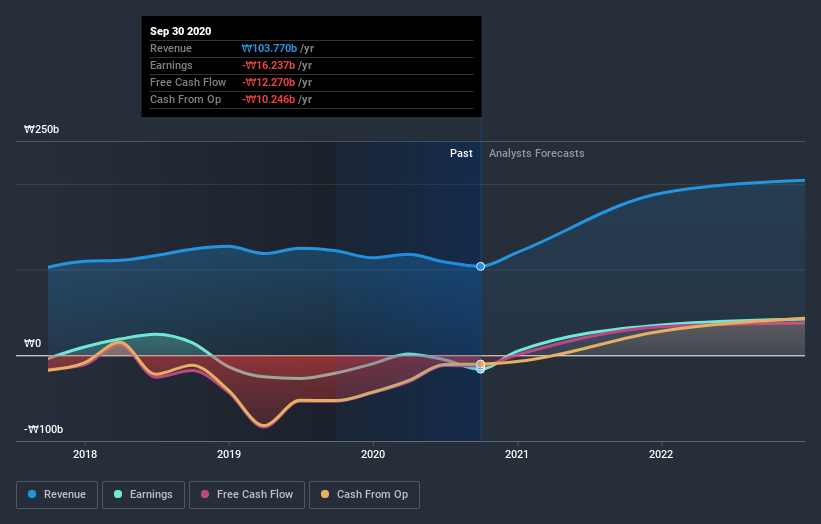This screenshot has height=524, width=821.
Task: Click the -₩10.246b cash from op value
Action: [x=269, y=99]
